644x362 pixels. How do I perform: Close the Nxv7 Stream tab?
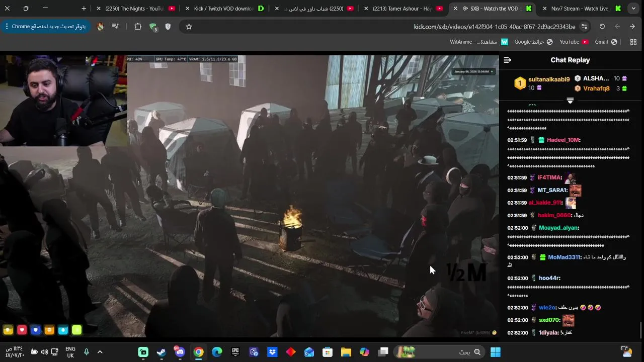544,9
